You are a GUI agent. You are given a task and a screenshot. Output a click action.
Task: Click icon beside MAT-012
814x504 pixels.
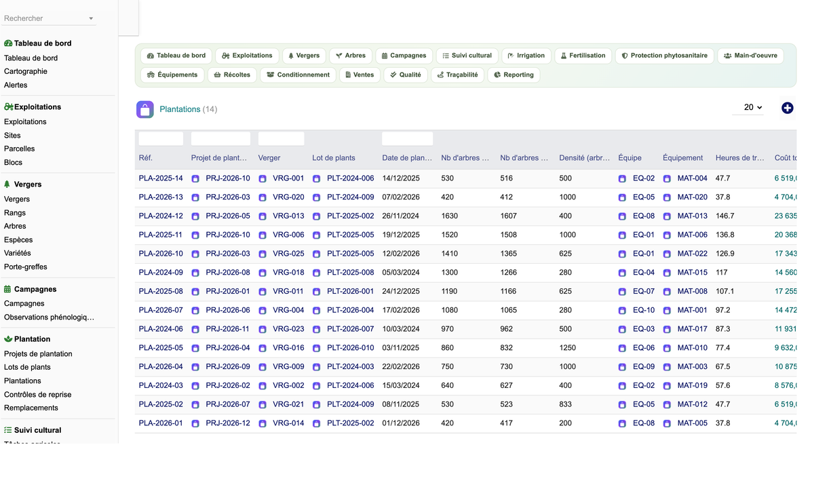pyautogui.click(x=667, y=404)
